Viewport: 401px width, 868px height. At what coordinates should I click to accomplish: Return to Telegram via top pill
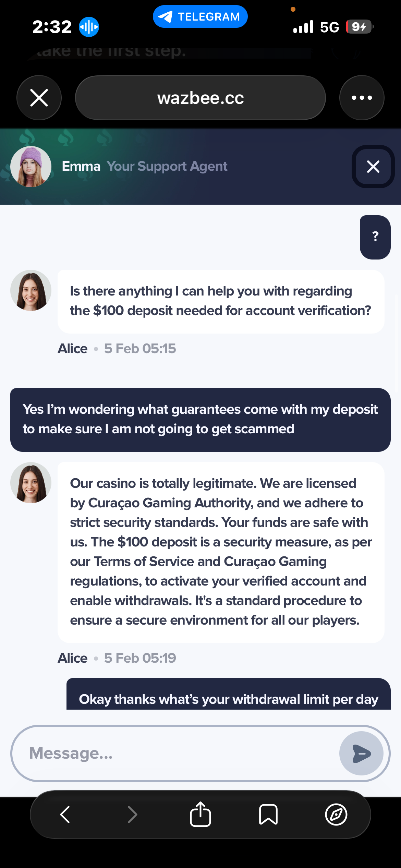pos(200,16)
